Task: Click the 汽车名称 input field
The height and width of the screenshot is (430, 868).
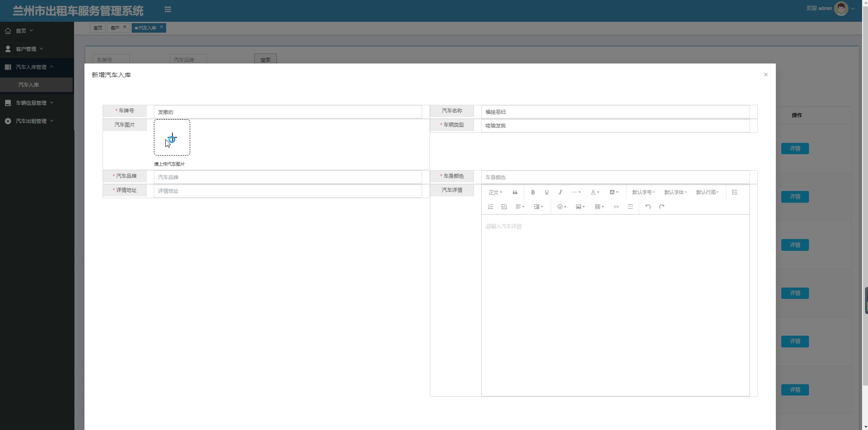Action: coord(615,112)
